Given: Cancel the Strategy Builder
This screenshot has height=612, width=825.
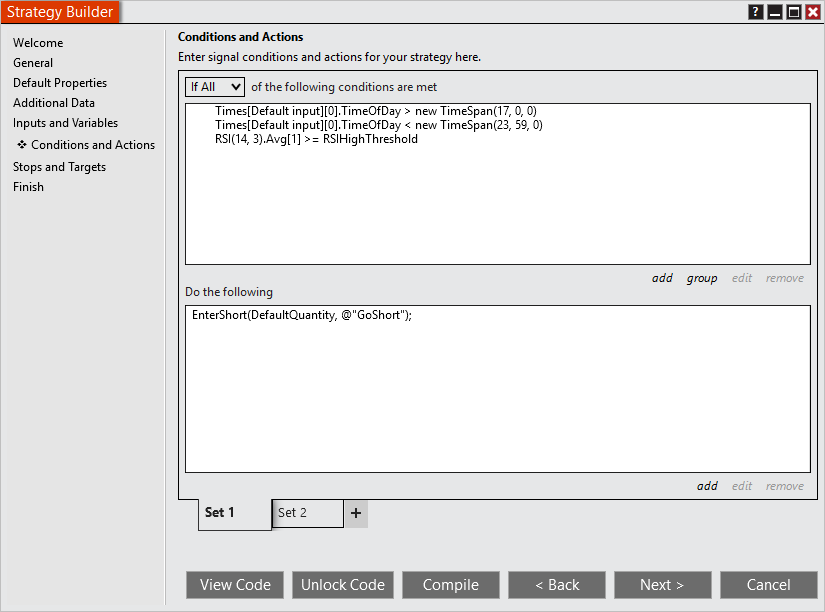Looking at the screenshot, I should (768, 585).
